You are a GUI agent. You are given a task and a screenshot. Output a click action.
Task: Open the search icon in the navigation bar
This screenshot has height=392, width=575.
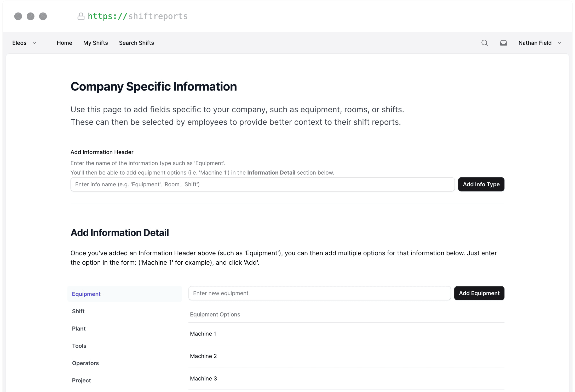485,43
